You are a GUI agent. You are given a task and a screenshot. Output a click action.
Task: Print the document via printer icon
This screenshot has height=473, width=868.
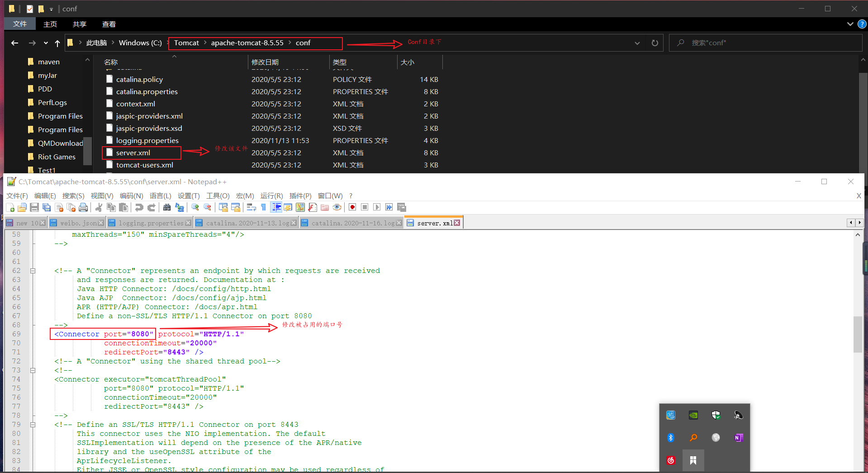coord(83,207)
